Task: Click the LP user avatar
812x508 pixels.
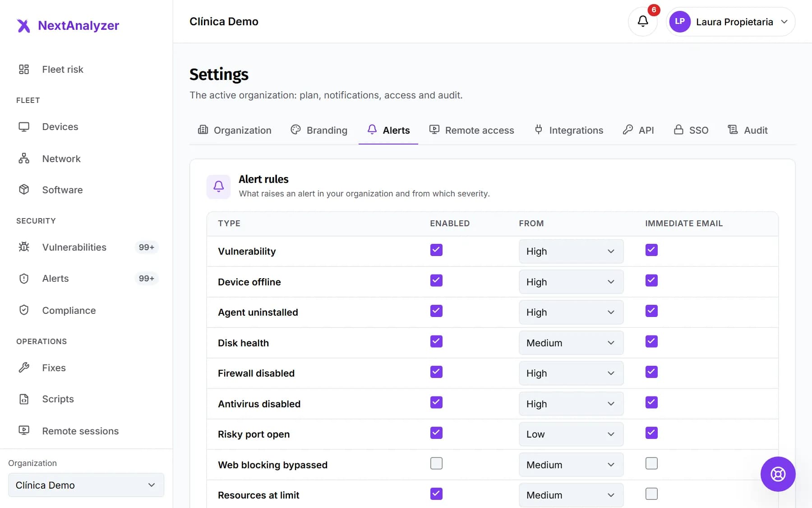Action: (x=680, y=22)
